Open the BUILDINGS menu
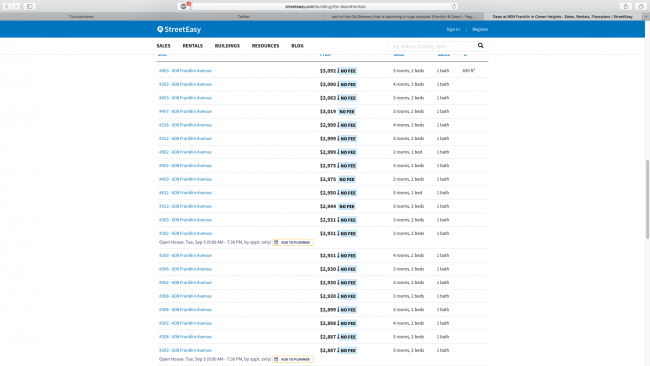 coord(227,46)
